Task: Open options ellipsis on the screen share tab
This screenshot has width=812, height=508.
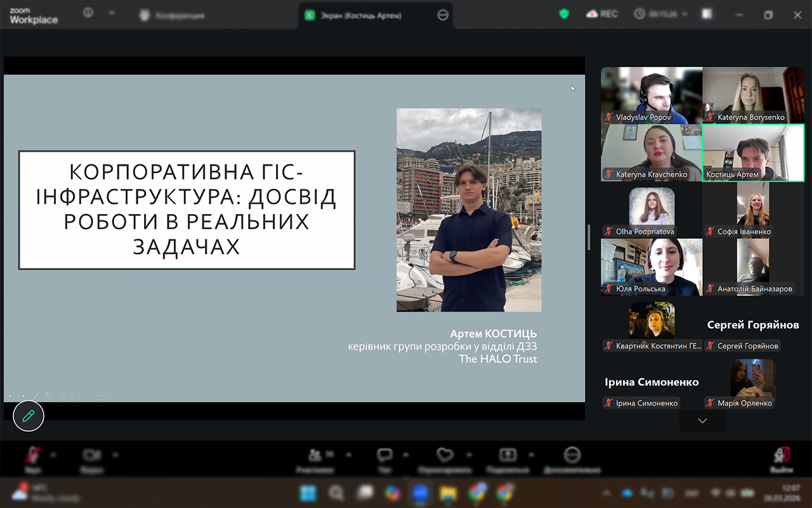Action: coord(443,15)
